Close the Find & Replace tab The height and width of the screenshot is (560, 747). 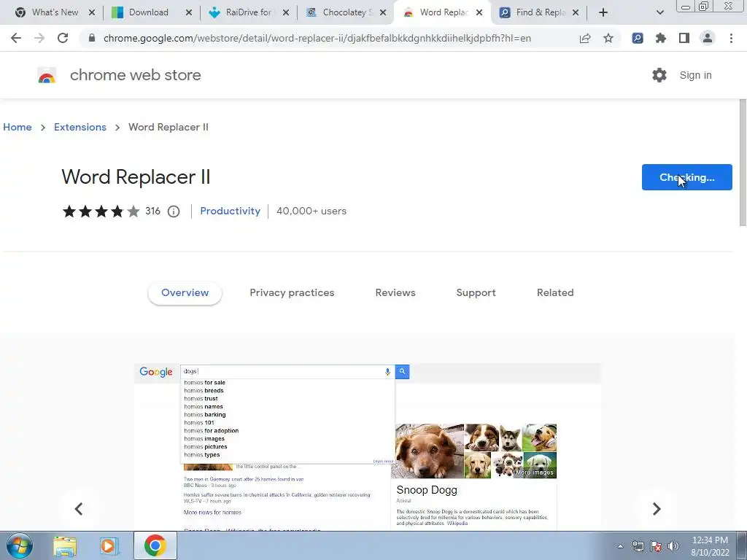[x=576, y=12]
